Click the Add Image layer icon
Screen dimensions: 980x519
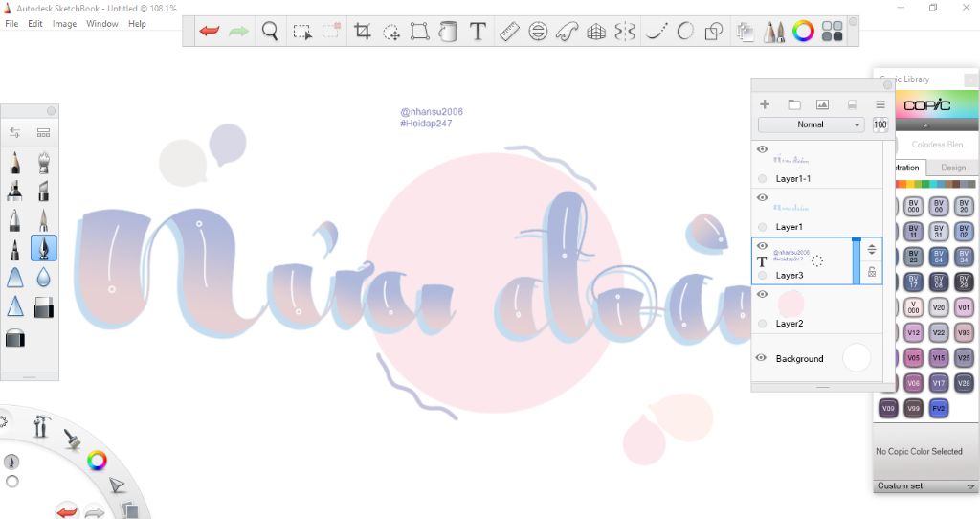822,104
